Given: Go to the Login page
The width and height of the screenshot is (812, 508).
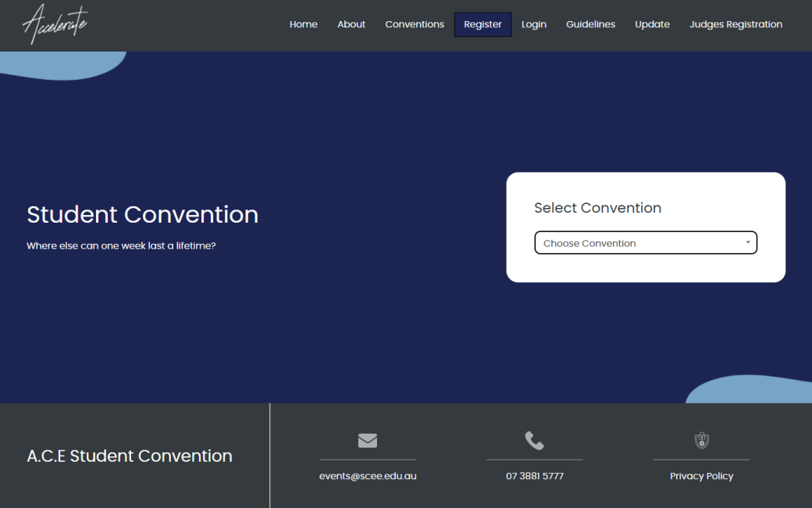Looking at the screenshot, I should [534, 24].
